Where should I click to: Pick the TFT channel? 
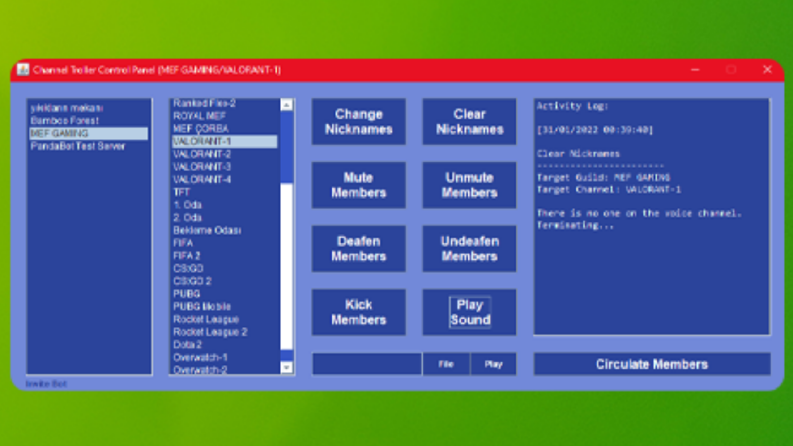coord(225,192)
